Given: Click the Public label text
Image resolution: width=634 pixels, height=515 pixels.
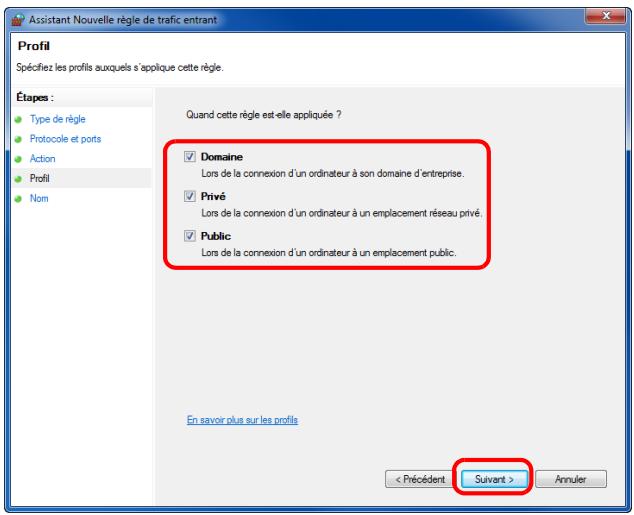Looking at the screenshot, I should pyautogui.click(x=216, y=236).
